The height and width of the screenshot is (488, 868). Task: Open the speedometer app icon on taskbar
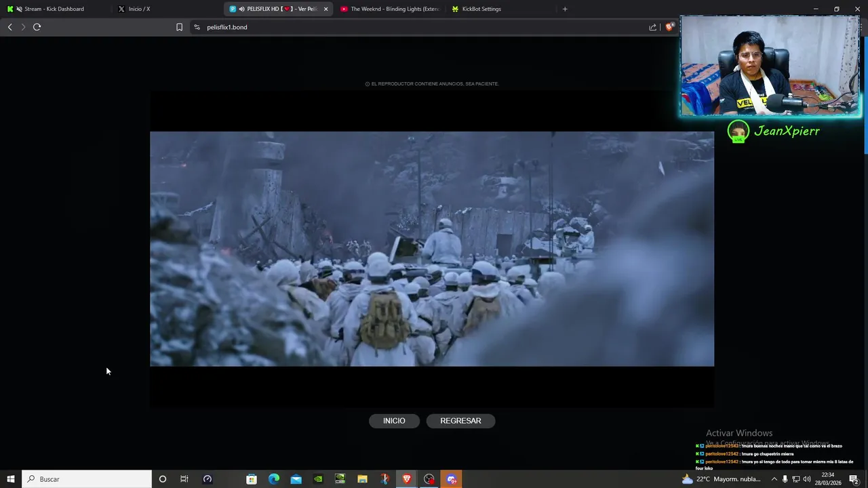208,479
